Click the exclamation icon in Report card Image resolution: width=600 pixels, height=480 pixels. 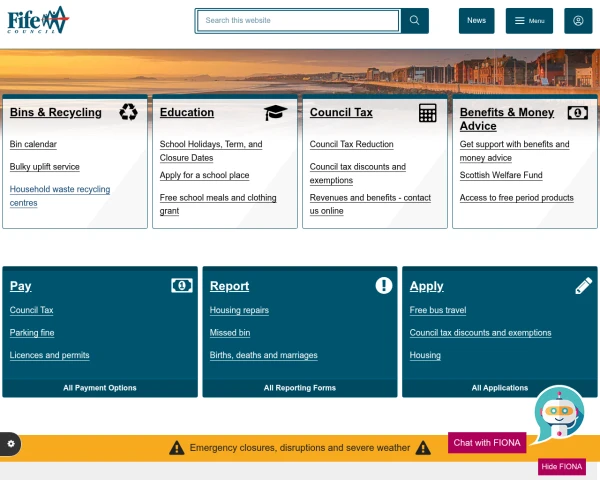[384, 286]
